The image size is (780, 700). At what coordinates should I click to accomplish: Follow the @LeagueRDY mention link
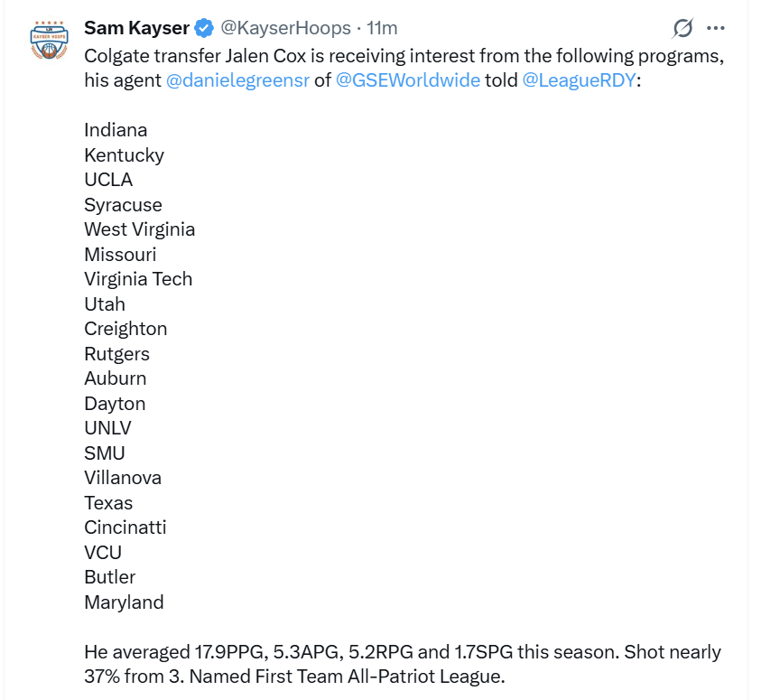[x=580, y=79]
